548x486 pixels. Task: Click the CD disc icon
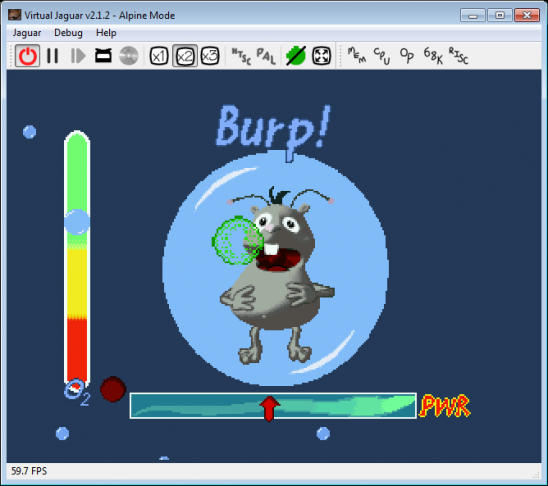129,56
